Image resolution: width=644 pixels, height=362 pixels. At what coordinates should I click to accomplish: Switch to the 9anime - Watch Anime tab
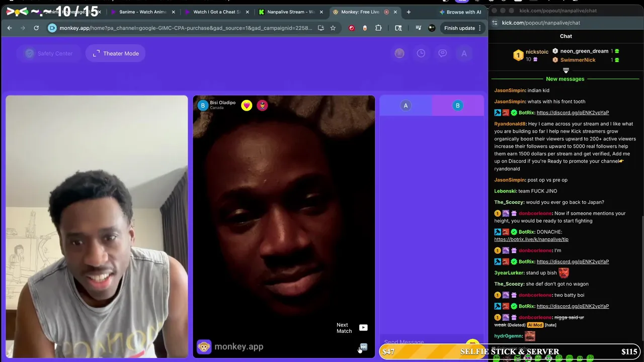point(142,12)
